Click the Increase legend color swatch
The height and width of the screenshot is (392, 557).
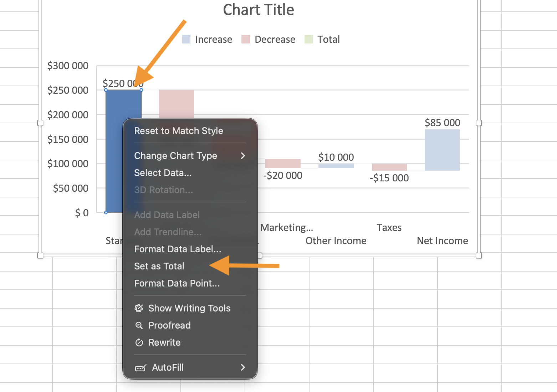tap(186, 39)
